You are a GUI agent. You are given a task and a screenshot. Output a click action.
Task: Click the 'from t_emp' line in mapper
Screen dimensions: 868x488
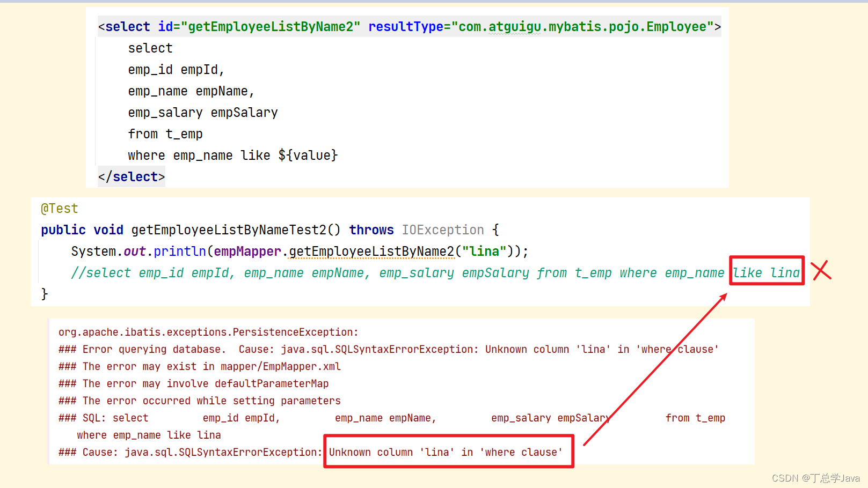click(165, 134)
